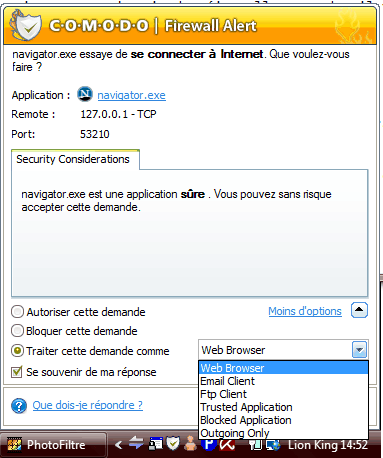Collapse options with the up arrow button
Image resolution: width=383 pixels, height=458 pixels.
(x=359, y=310)
